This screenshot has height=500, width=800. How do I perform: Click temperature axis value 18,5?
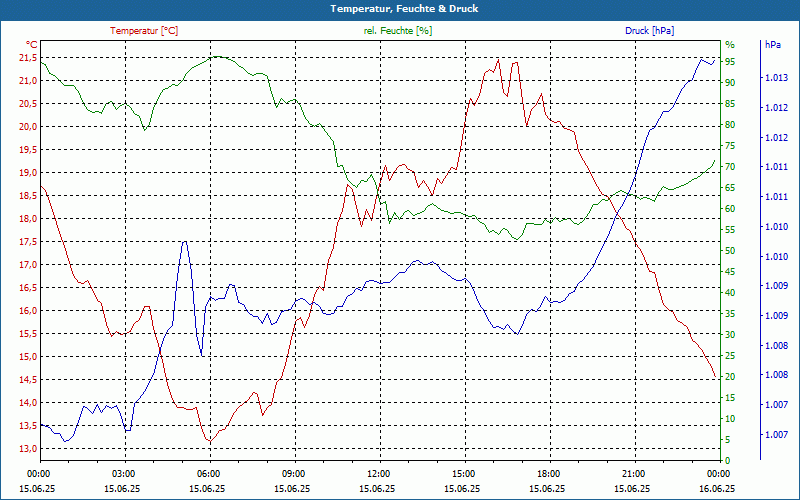[28, 196]
